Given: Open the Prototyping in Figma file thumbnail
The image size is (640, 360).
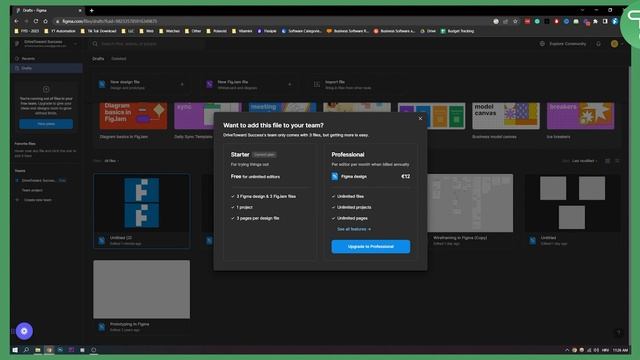Looking at the screenshot, I should click(142, 289).
